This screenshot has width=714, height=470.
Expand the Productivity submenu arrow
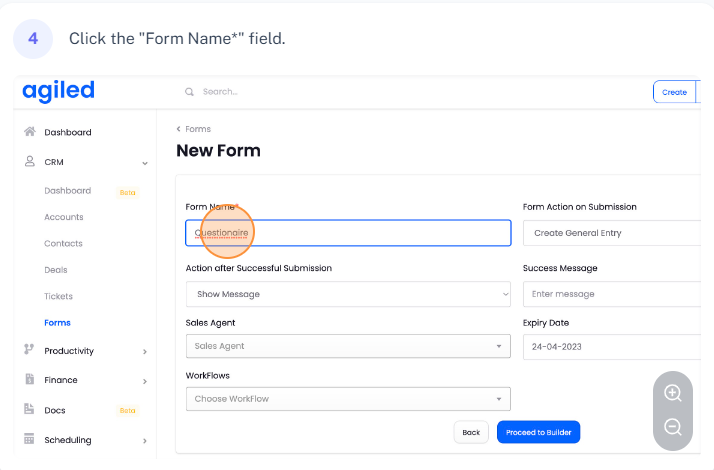pos(145,351)
